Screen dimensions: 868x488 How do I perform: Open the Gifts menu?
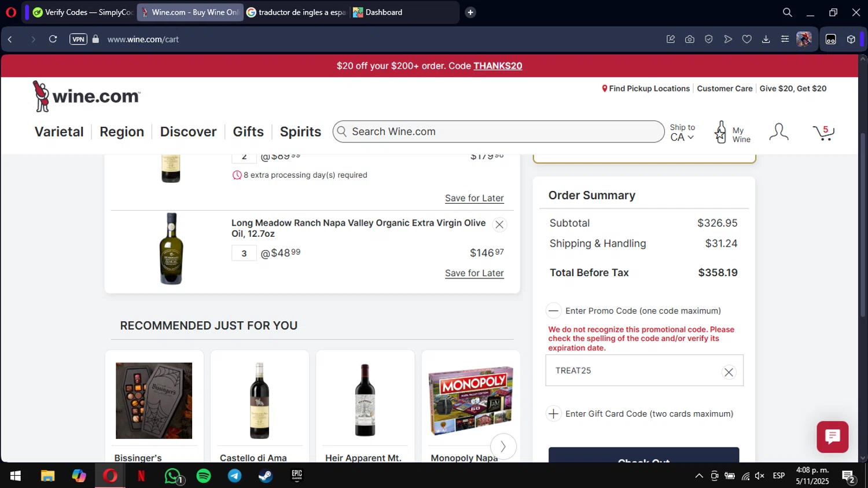(248, 132)
